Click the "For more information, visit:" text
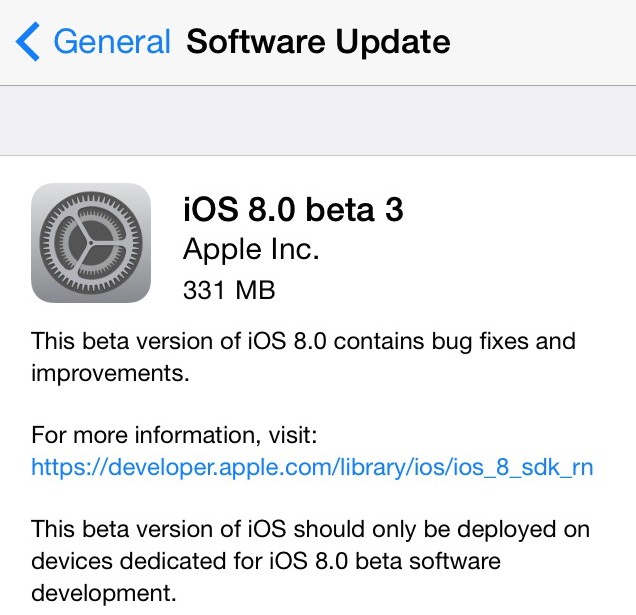 [x=174, y=435]
